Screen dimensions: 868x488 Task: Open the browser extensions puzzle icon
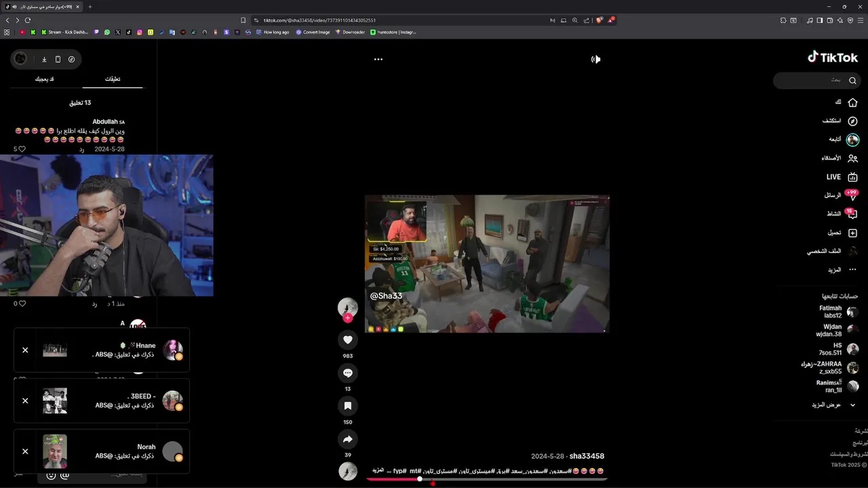783,20
